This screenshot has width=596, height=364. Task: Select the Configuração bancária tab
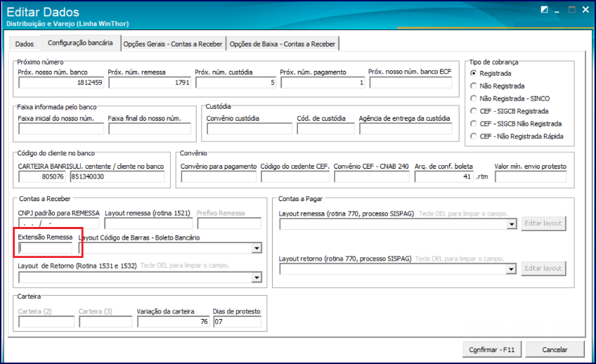point(80,43)
